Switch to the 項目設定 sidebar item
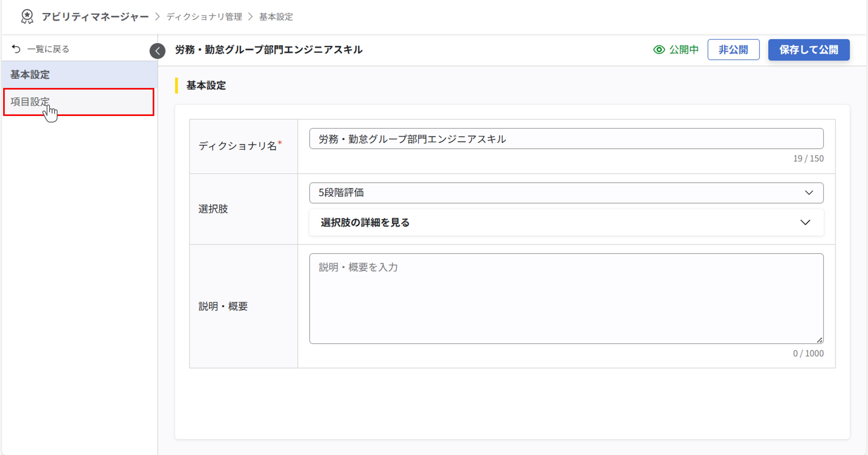 [29, 101]
